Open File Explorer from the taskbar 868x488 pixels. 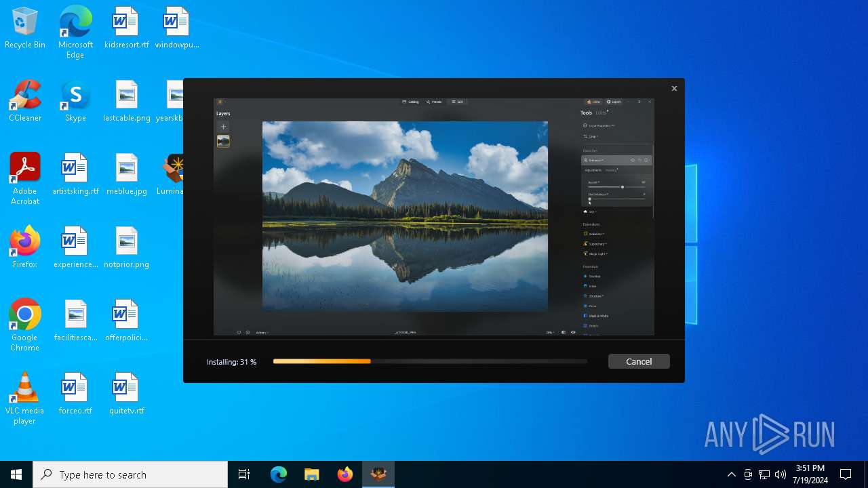(x=311, y=474)
